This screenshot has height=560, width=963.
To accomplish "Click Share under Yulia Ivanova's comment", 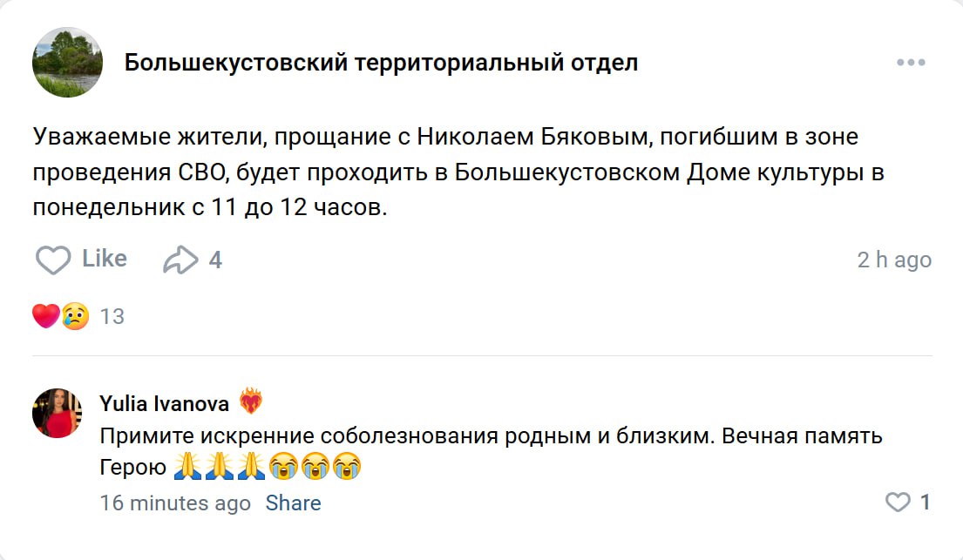I will 293,503.
